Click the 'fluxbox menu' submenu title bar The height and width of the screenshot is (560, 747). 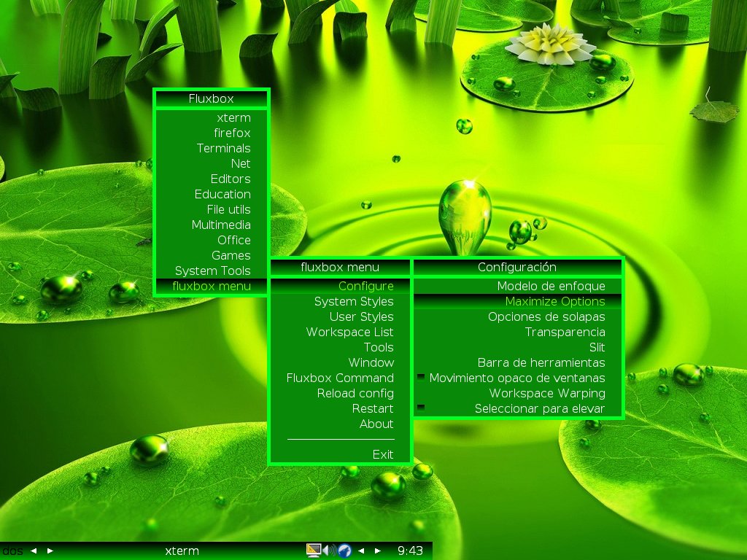(340, 267)
